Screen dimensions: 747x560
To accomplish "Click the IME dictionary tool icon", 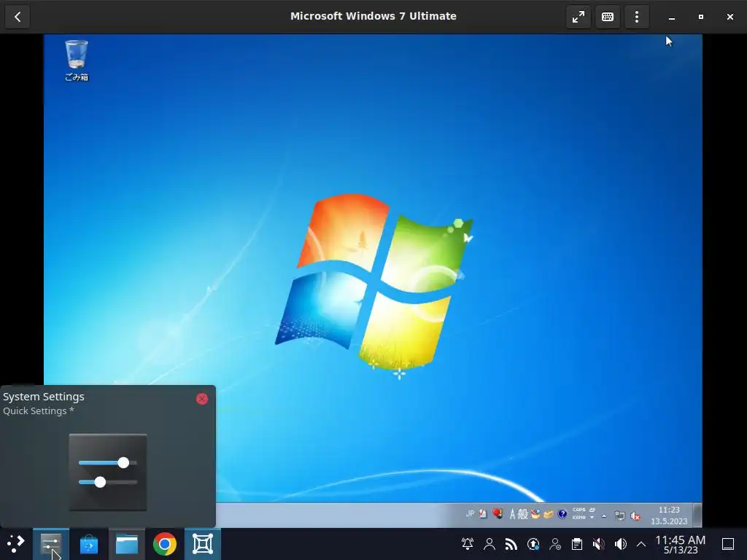I will tap(549, 514).
